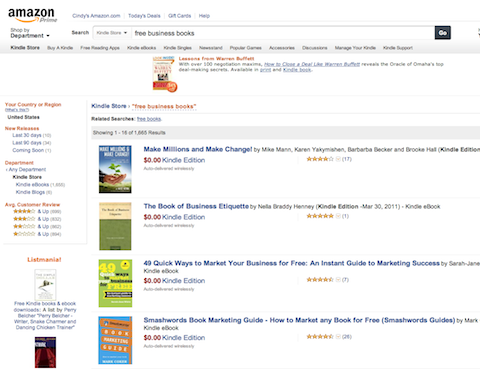Image resolution: width=480 pixels, height=369 pixels.
Task: Click Listmania red book cover thumbnail
Action: pos(45,352)
